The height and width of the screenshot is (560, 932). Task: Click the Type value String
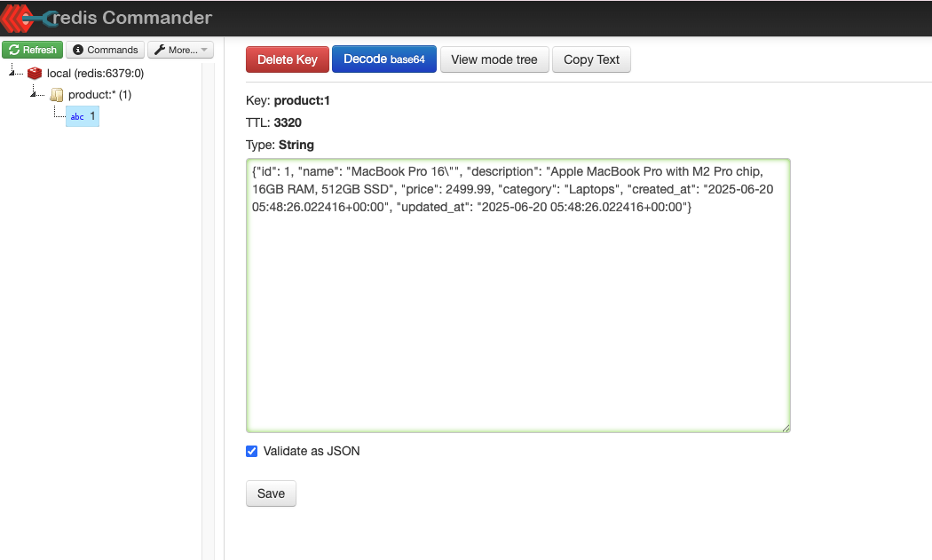pyautogui.click(x=296, y=145)
